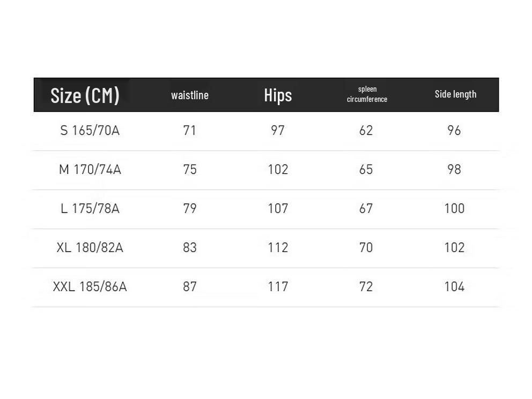Click the Size (CM) header cell
The width and height of the screenshot is (532, 399).
(85, 95)
